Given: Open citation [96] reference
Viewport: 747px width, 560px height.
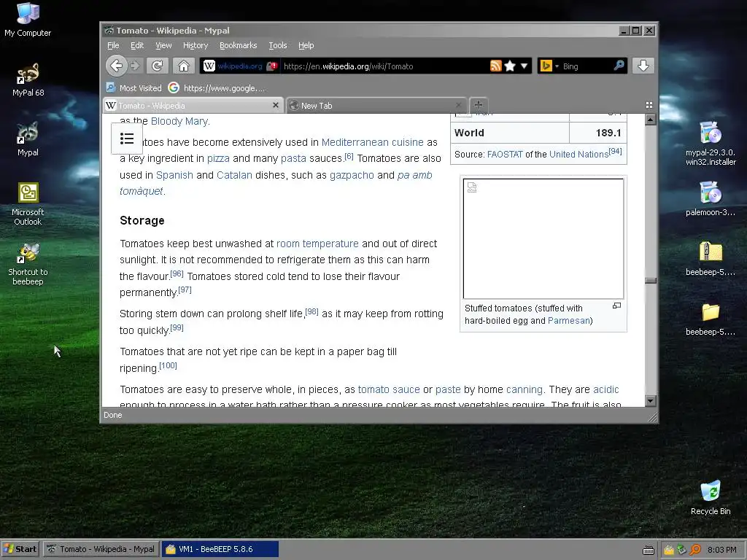Looking at the screenshot, I should [177, 274].
